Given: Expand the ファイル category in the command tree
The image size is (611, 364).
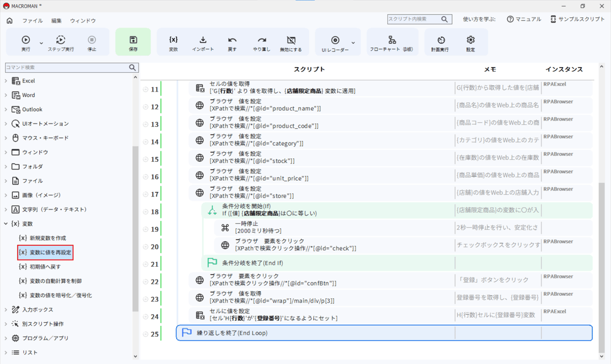Looking at the screenshot, I should click(6, 181).
